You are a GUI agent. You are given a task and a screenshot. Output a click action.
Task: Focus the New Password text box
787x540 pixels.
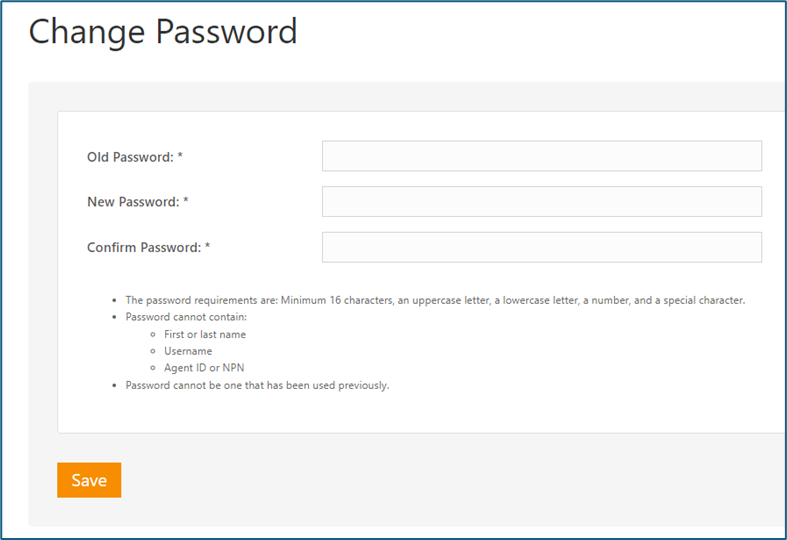pos(542,202)
